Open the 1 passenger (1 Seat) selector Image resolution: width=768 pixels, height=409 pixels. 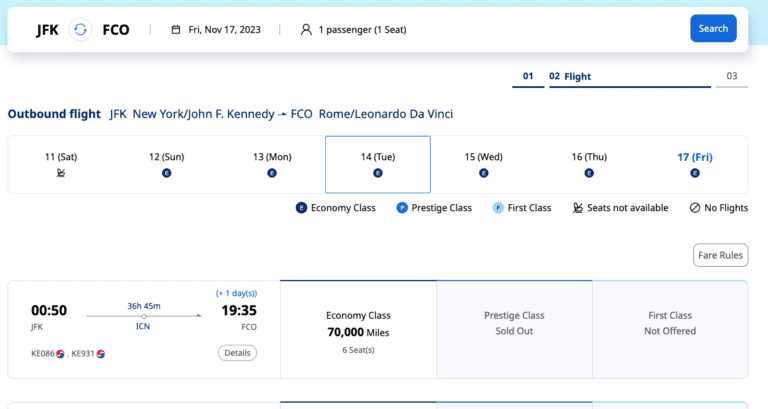(361, 29)
